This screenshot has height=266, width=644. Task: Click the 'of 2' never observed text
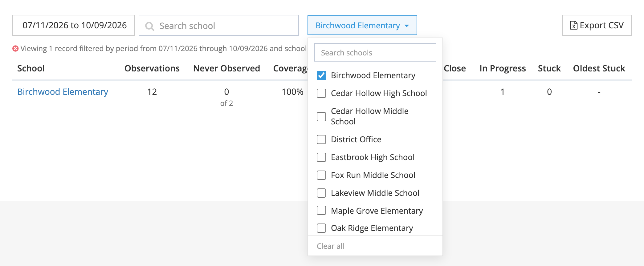point(226,103)
